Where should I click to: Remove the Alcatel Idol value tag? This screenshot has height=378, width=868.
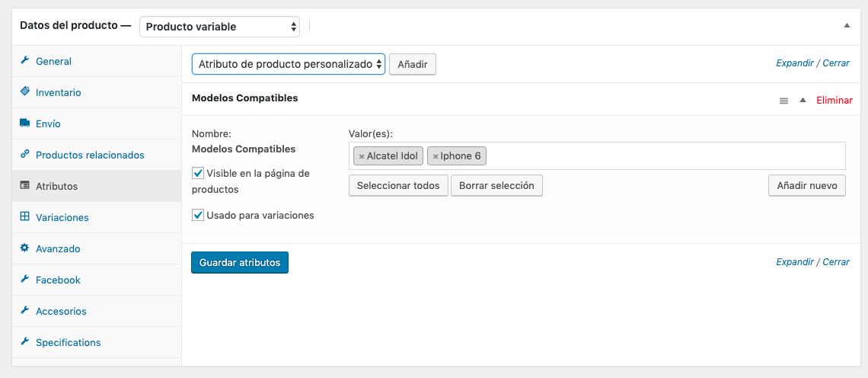[x=362, y=156]
